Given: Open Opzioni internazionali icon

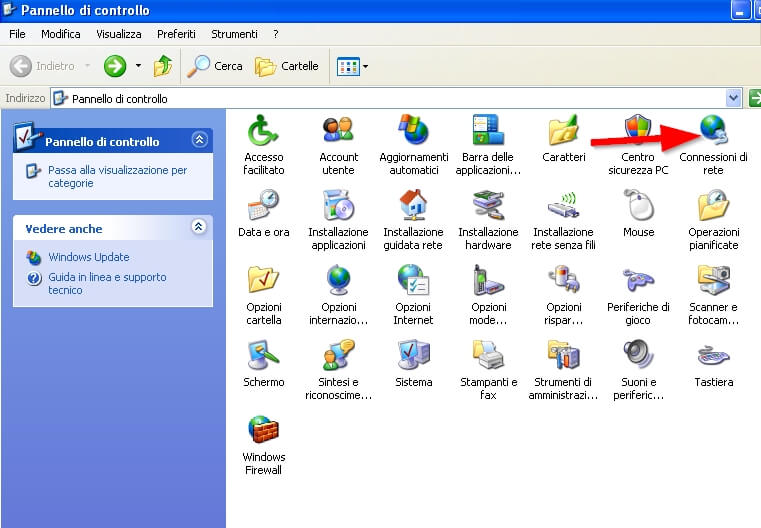Looking at the screenshot, I should click(x=338, y=295).
